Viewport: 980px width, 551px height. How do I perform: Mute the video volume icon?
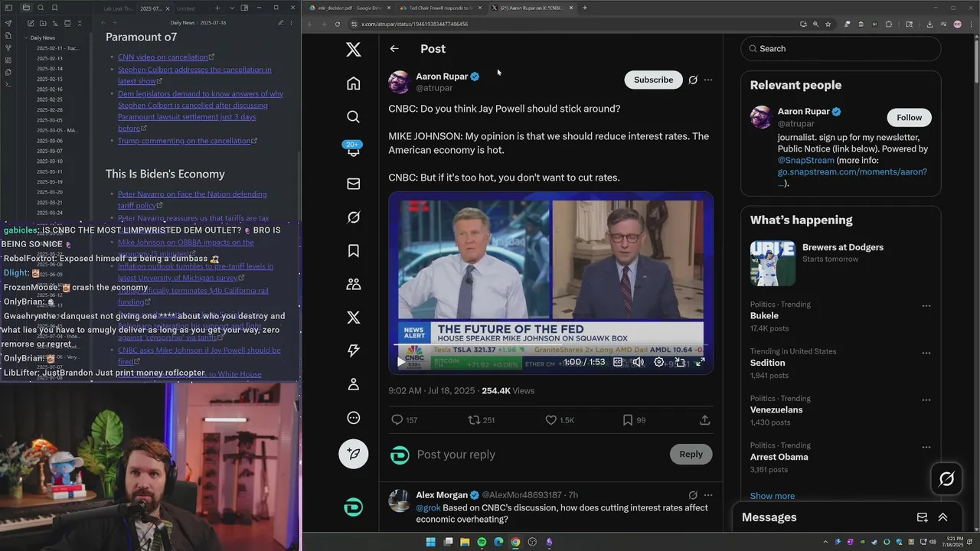coord(639,362)
